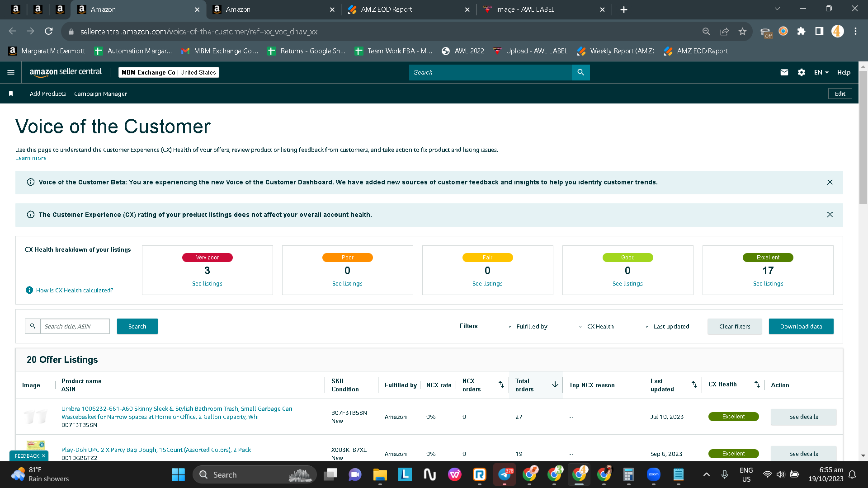Open File Explorer from the taskbar
The height and width of the screenshot is (488, 868).
point(380,474)
